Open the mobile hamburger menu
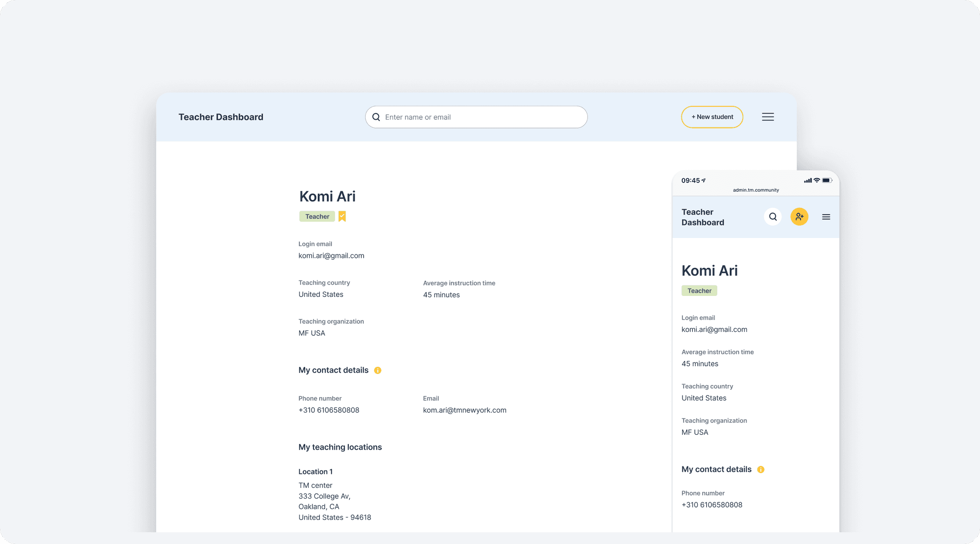Viewport: 980px width, 544px height. (x=826, y=217)
